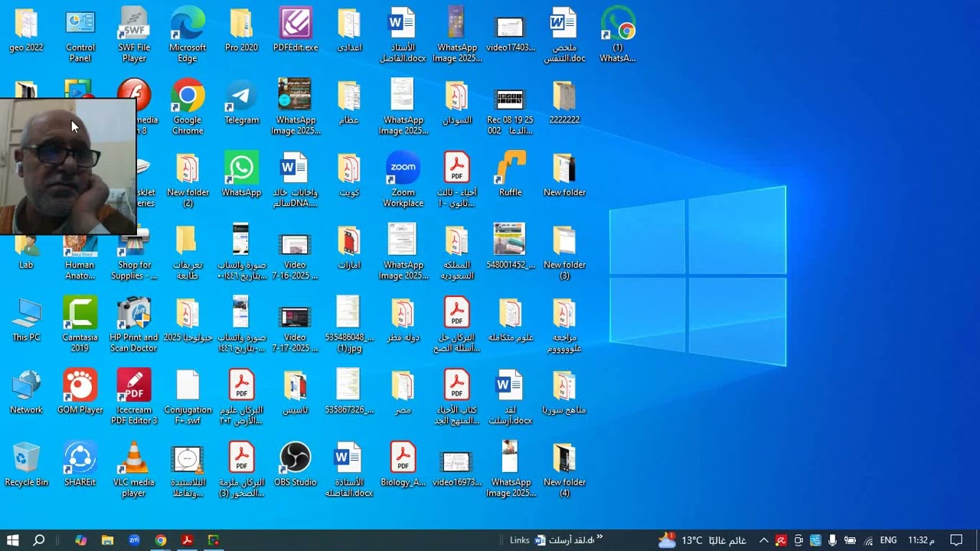
Task: Open the VLC media player icon
Action: pos(134,470)
